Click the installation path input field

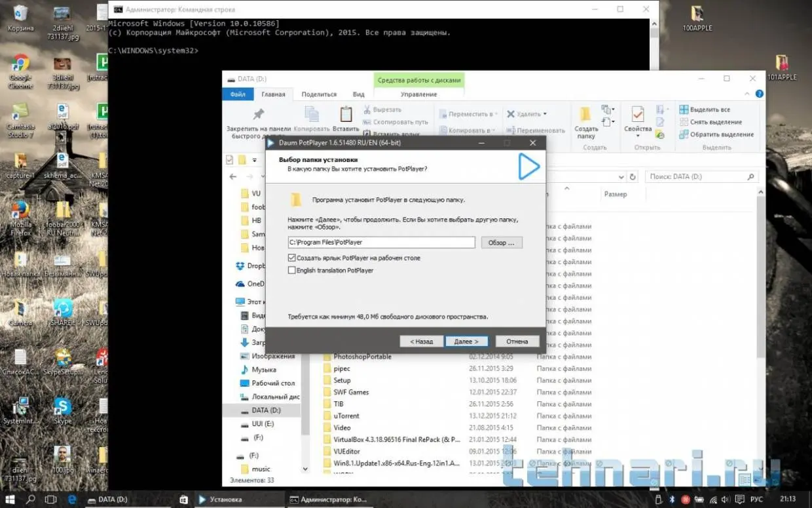[x=381, y=243]
